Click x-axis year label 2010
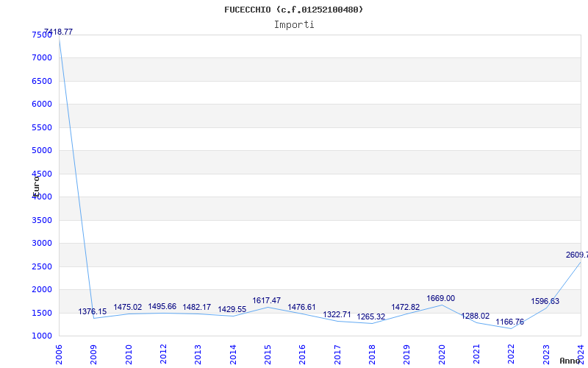Viewport: 588px width, 368px height. click(129, 355)
